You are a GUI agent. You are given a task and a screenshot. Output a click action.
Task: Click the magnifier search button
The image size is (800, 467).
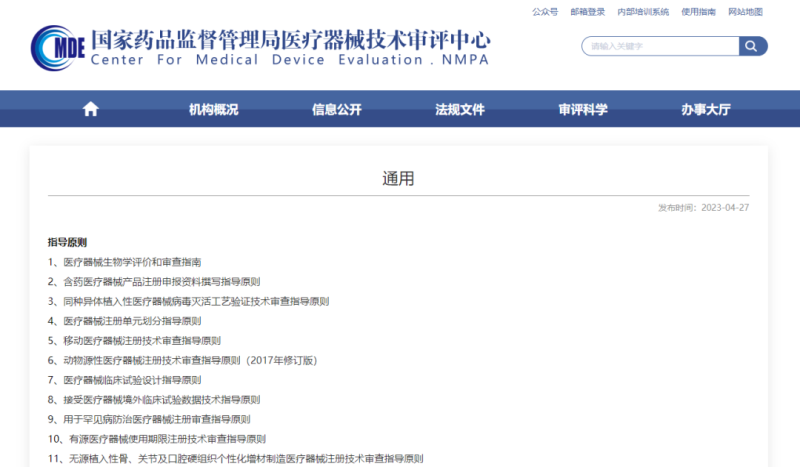click(752, 46)
